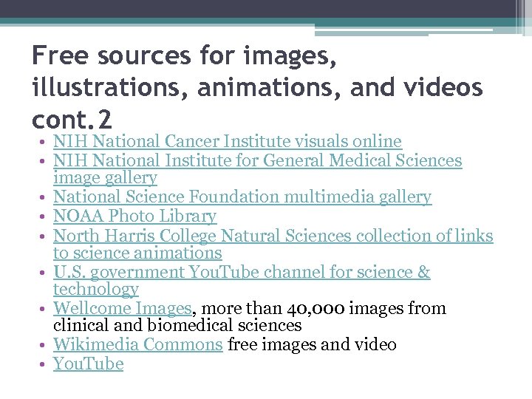Screen dimensions: 532x399
Task: Click text 'more than 40,000 images from'
Action: [324, 308]
